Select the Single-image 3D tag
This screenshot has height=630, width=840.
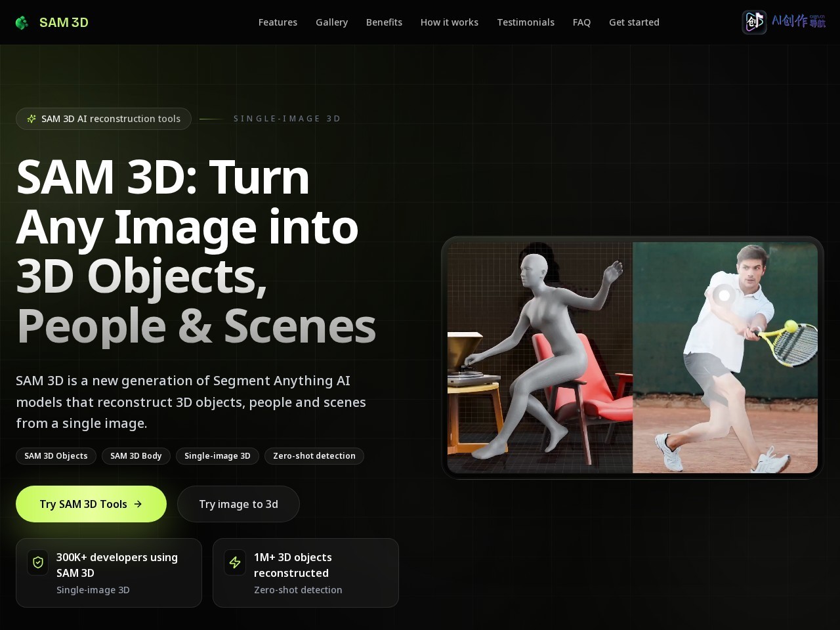coord(217,456)
